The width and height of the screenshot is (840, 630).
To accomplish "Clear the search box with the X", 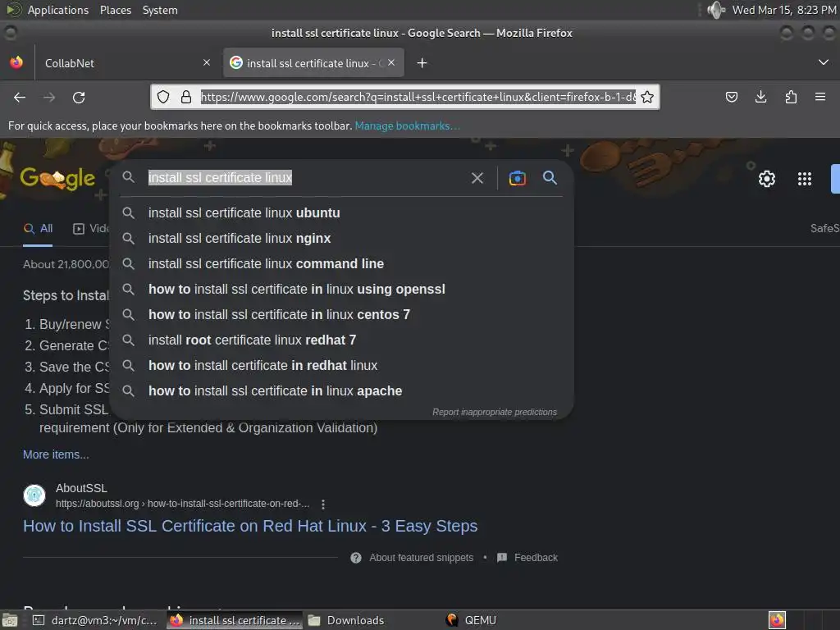I will coord(477,178).
